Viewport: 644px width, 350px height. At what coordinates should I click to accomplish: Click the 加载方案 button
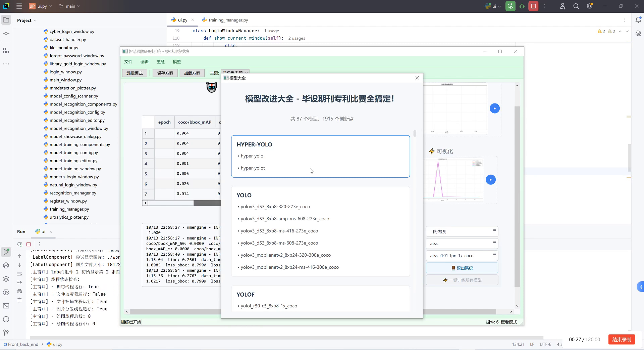click(x=192, y=73)
